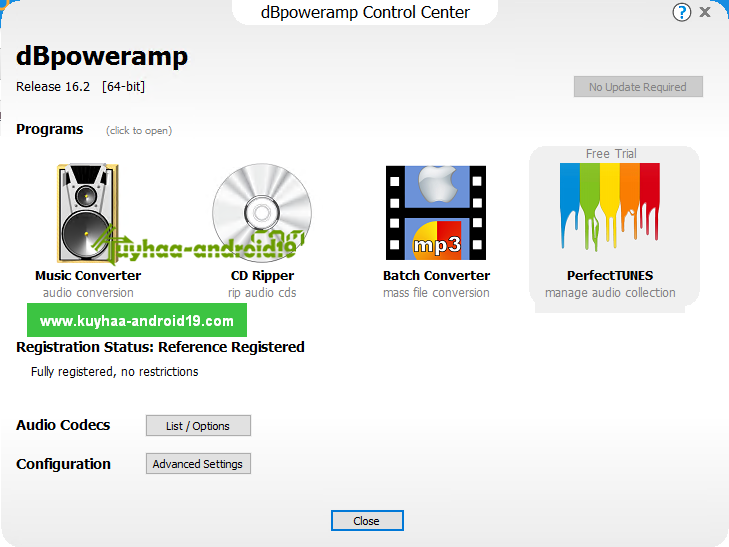Click the PerfectTUNES label
This screenshot has height=547, width=729.
[x=610, y=276]
